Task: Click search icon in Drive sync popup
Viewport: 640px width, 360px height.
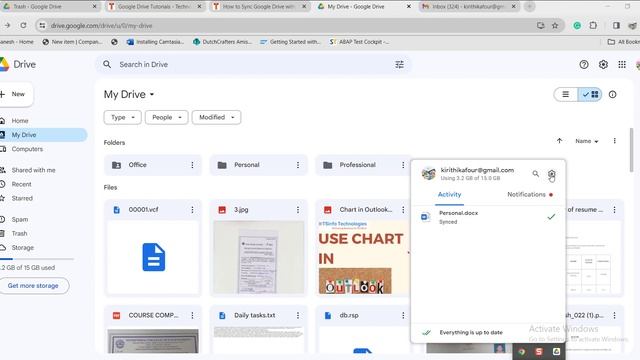Action: click(536, 174)
